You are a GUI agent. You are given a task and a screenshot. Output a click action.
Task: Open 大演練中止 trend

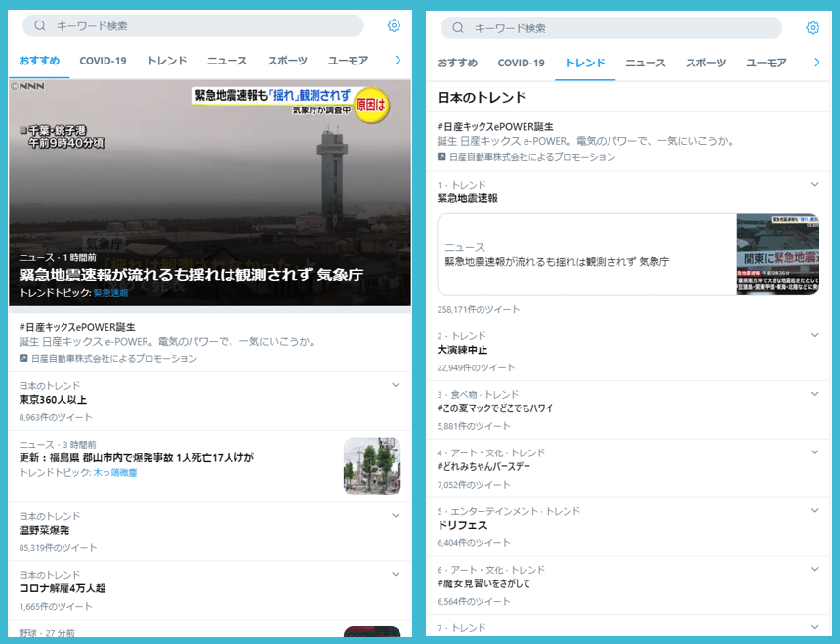point(462,350)
